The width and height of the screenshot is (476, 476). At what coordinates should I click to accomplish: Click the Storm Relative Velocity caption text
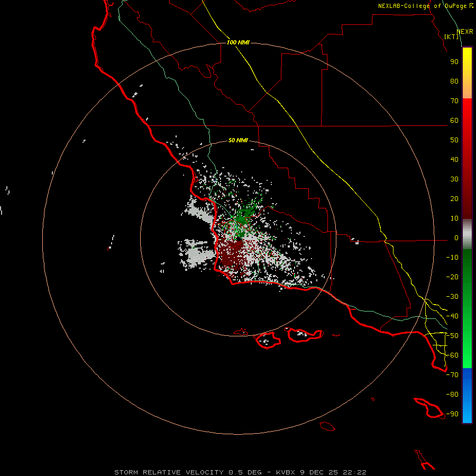click(241, 472)
